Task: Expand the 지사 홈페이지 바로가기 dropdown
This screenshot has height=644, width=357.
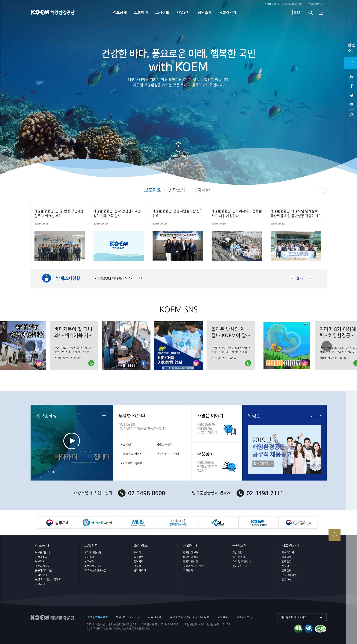Action: point(302,617)
